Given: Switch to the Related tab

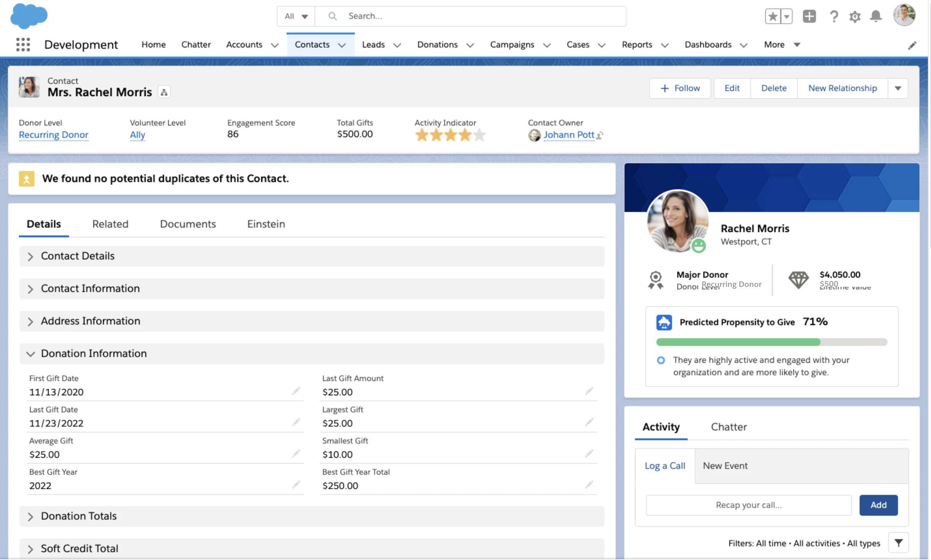Looking at the screenshot, I should pos(110,224).
